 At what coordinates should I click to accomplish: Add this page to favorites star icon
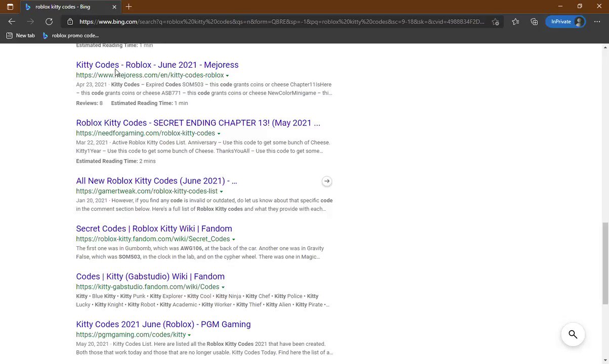click(x=495, y=22)
